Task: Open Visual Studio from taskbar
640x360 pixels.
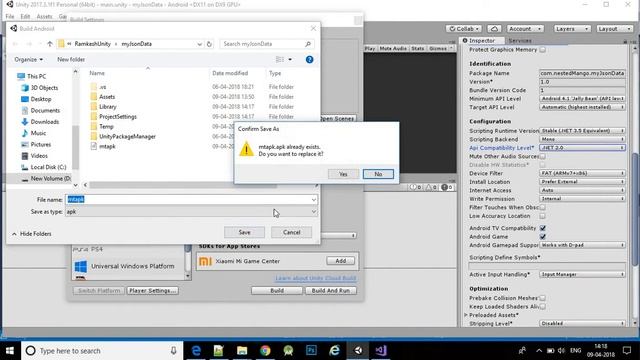Action: click(381, 351)
